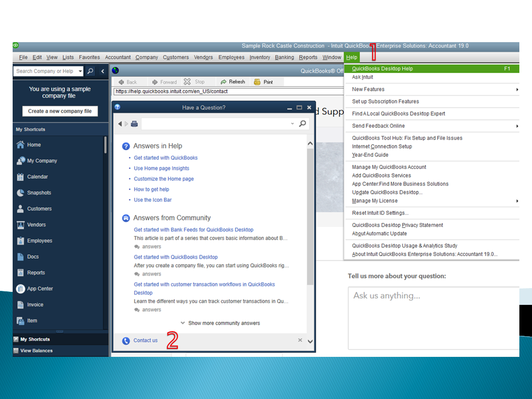Screen dimensions: 532x399
Task: Expand the New Features submenu
Action: 517,89
